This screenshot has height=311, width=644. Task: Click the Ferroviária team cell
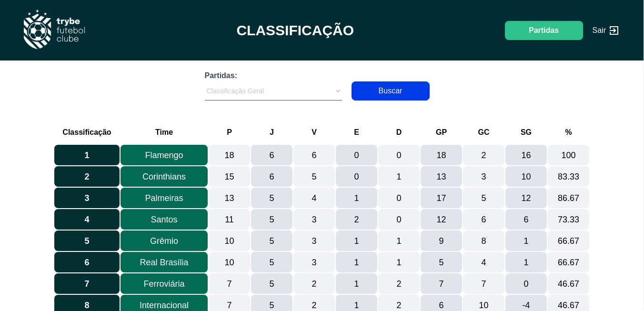tap(164, 284)
